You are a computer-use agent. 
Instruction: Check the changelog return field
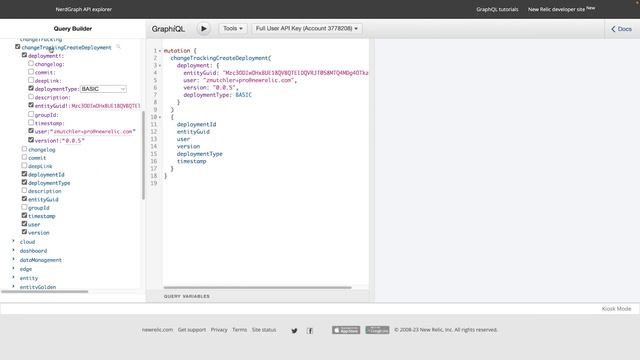pos(24,149)
